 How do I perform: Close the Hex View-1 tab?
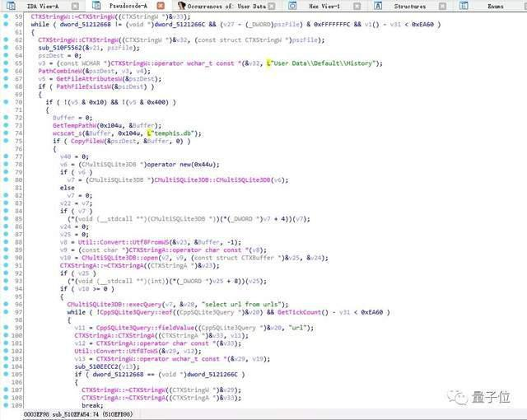click(357, 6)
